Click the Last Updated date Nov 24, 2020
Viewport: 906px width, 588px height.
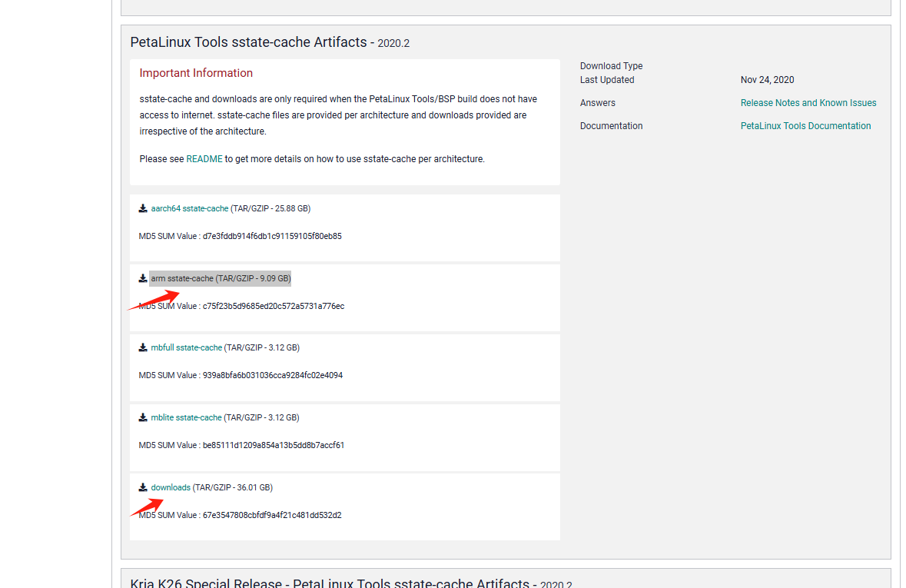pyautogui.click(x=768, y=80)
